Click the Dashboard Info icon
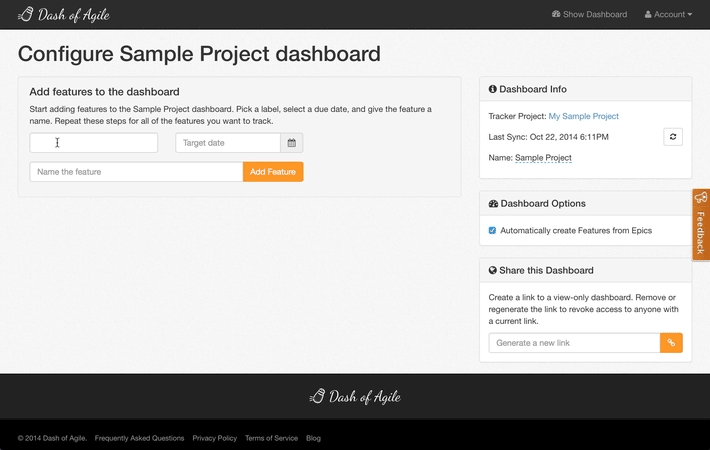Image resolution: width=710 pixels, height=450 pixels. click(493, 90)
